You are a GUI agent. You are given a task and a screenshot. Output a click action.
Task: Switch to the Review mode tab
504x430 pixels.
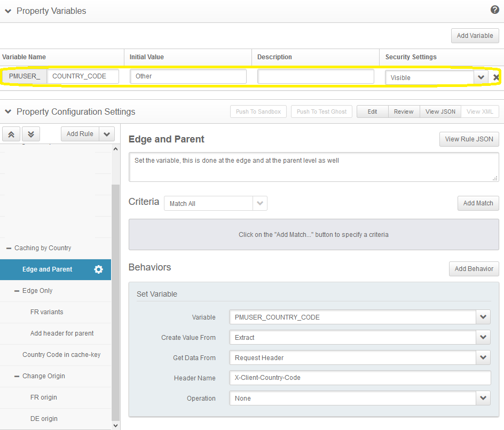point(404,112)
